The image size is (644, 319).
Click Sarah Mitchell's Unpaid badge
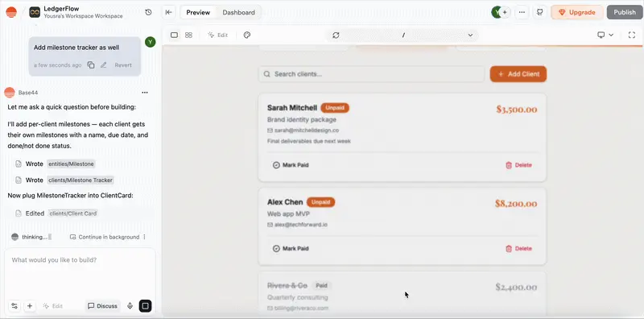pyautogui.click(x=335, y=108)
